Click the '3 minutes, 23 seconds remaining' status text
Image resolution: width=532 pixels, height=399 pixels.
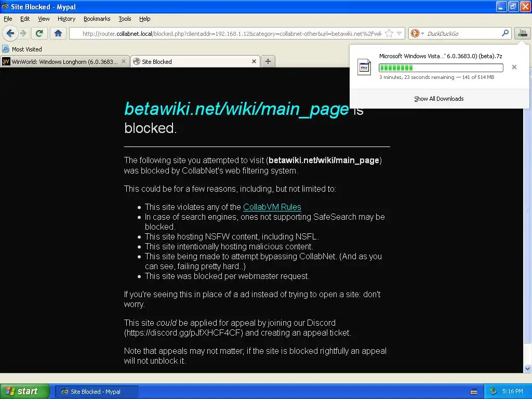(x=417, y=77)
